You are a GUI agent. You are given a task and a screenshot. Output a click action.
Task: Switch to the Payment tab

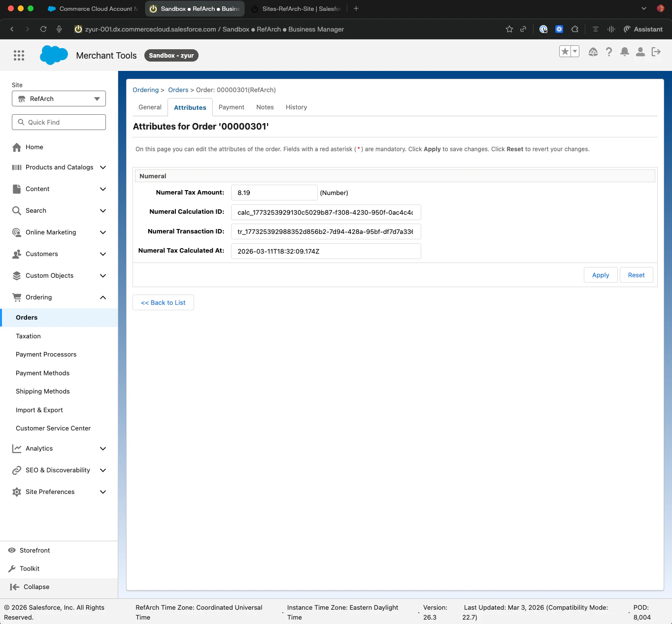coord(232,107)
